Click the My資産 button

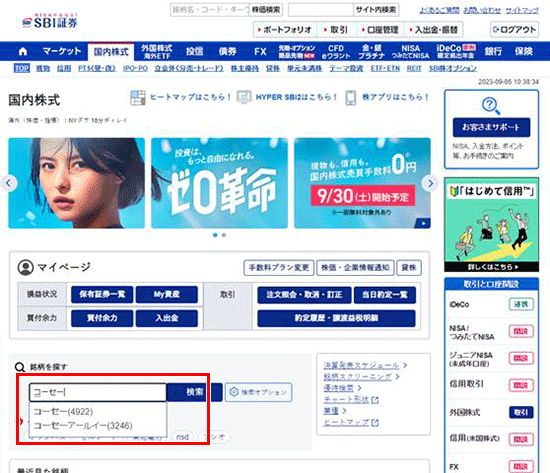(x=167, y=294)
